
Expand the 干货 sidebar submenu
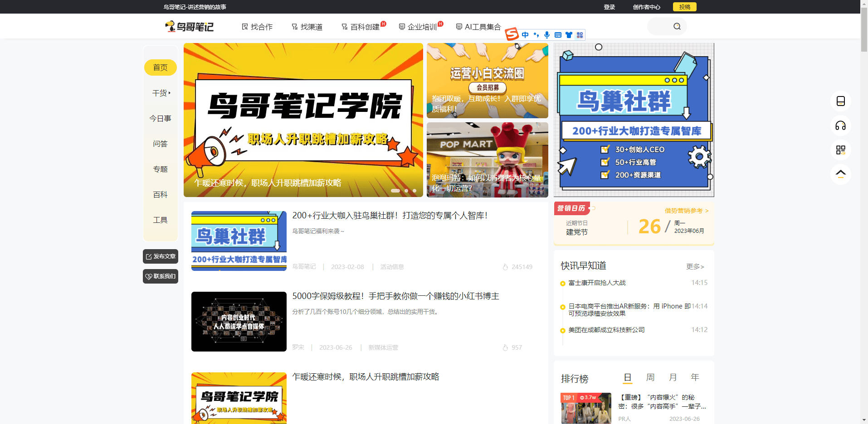coord(161,93)
